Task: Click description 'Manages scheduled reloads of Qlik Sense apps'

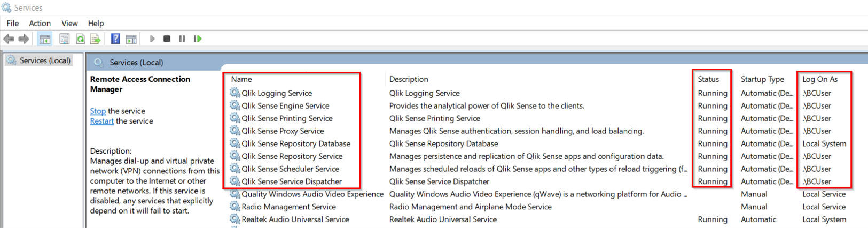Action: [x=538, y=169]
